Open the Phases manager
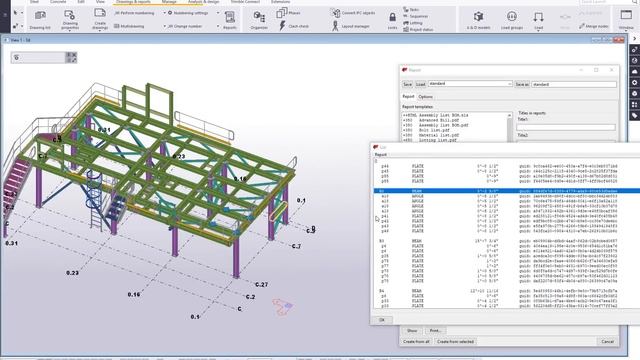The height and width of the screenshot is (360, 640). (x=289, y=13)
